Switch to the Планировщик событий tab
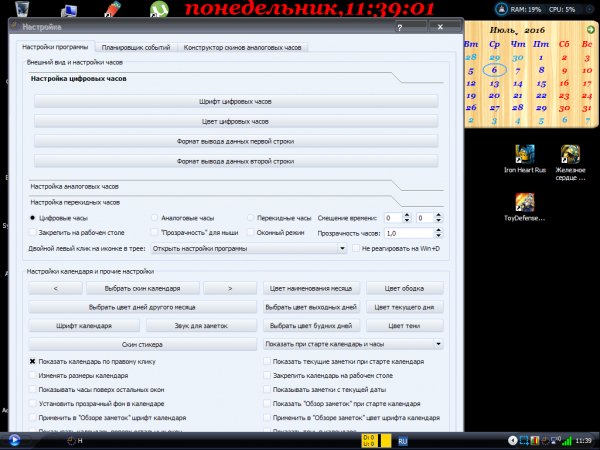 point(136,47)
